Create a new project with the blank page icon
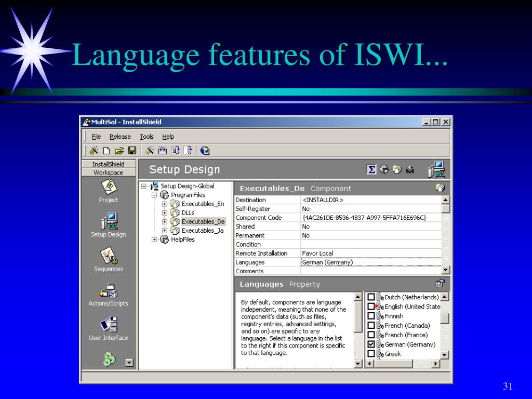Screen dimensions: 532x399 pos(107,151)
